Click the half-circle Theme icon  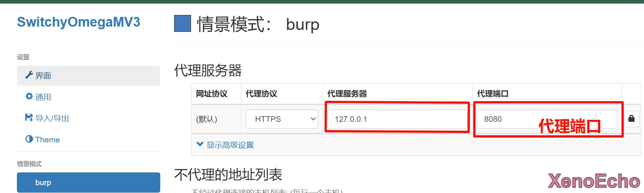tap(29, 139)
